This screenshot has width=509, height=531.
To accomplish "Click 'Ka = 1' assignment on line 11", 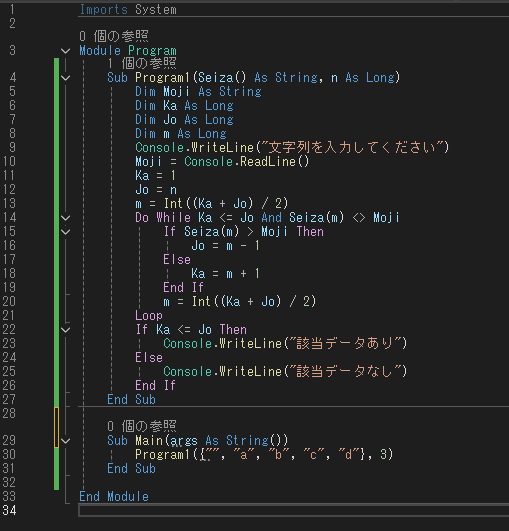I will click(155, 175).
